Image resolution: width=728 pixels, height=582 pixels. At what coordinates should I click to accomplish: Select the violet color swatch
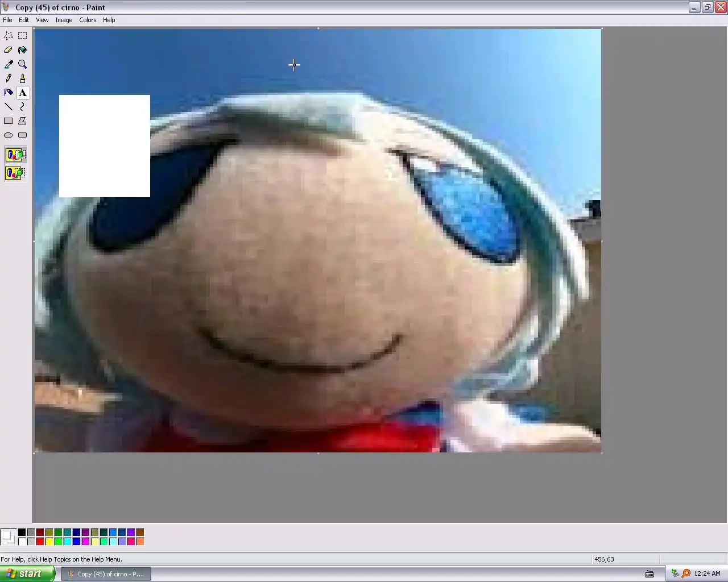click(x=131, y=533)
